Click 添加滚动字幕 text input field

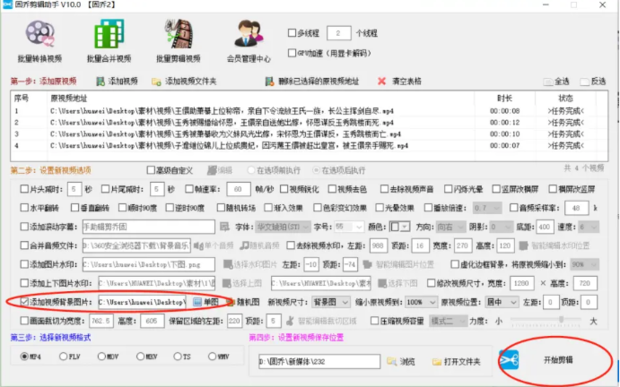[149, 227]
